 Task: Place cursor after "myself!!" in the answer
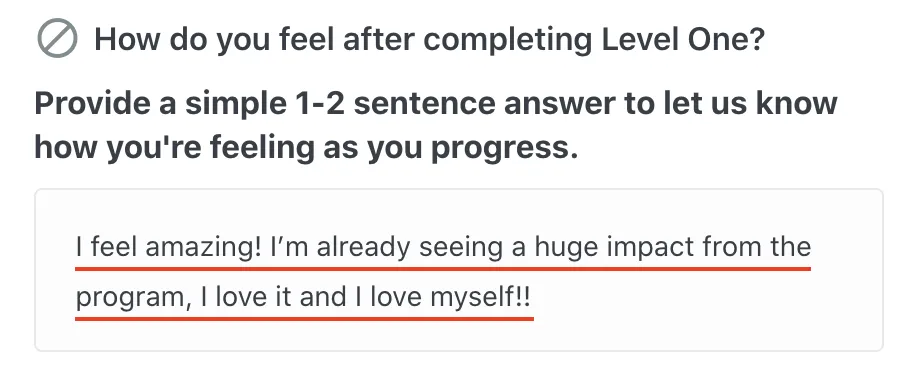[531, 298]
